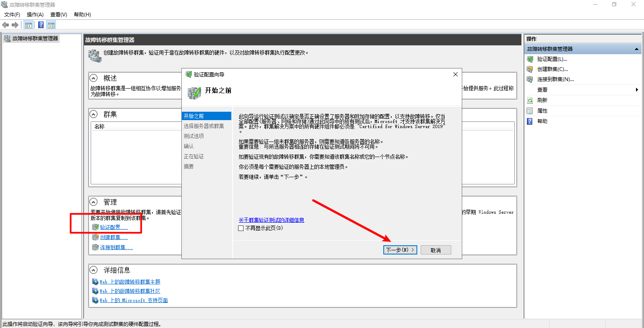The width and height of the screenshot is (644, 328).
Task: Collapse the 群集 section
Action: point(94,114)
